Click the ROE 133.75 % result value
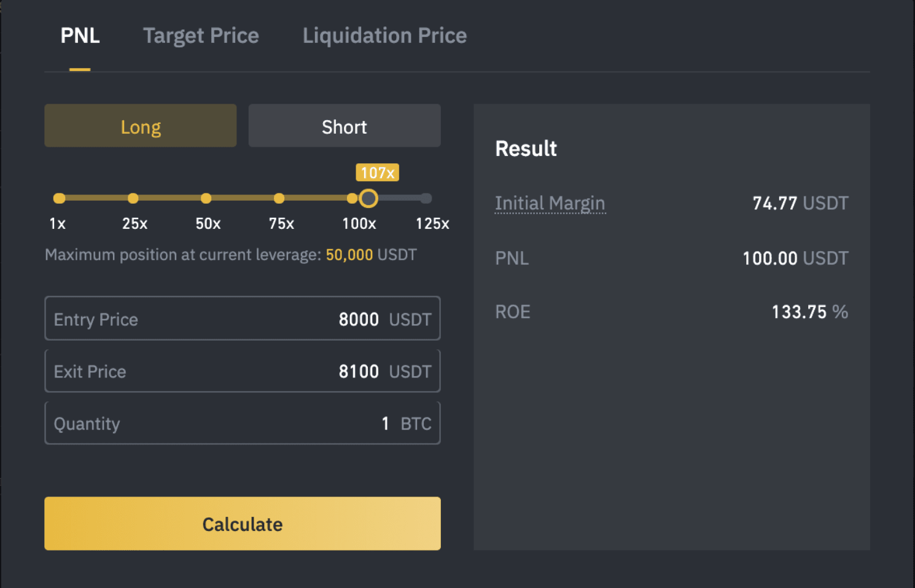915x588 pixels. tap(809, 312)
